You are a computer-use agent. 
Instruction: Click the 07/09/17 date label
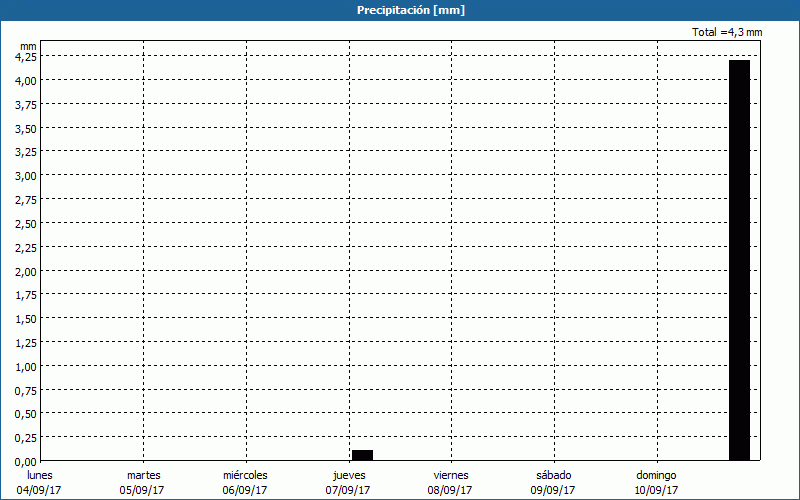point(348,490)
